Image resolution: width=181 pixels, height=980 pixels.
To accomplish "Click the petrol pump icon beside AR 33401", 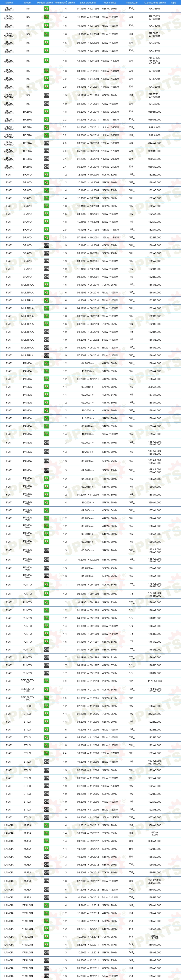I will (46, 51).
